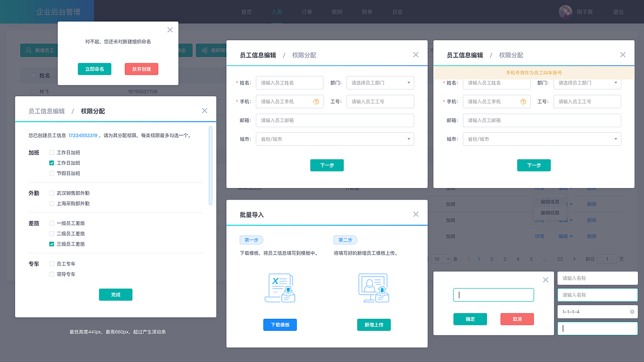Click 下载模板 button
The width and height of the screenshot is (644, 362).
click(280, 325)
